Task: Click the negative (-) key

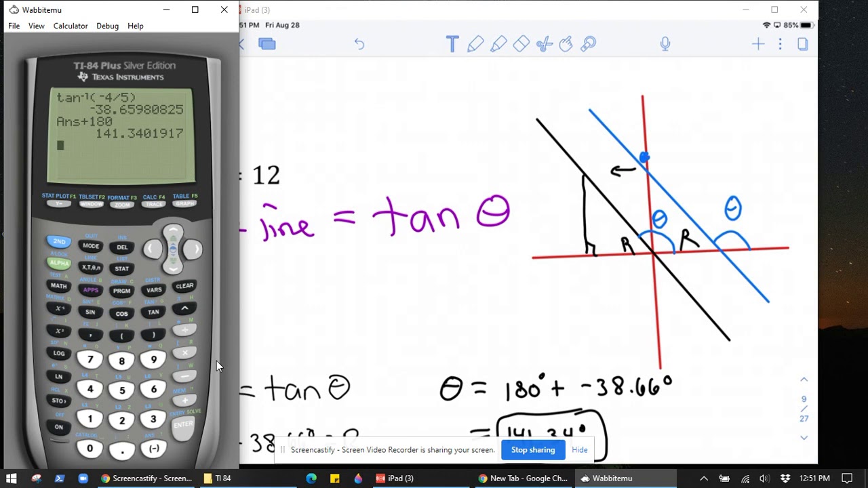Action: (154, 448)
